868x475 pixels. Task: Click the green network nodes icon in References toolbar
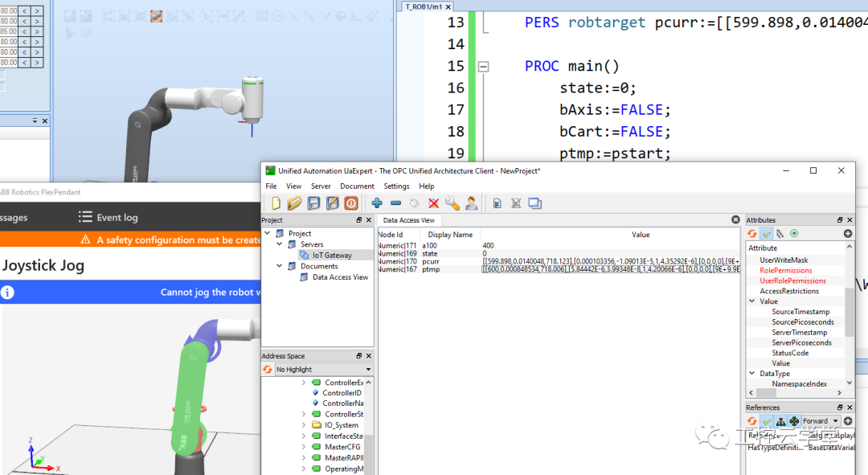pos(794,421)
